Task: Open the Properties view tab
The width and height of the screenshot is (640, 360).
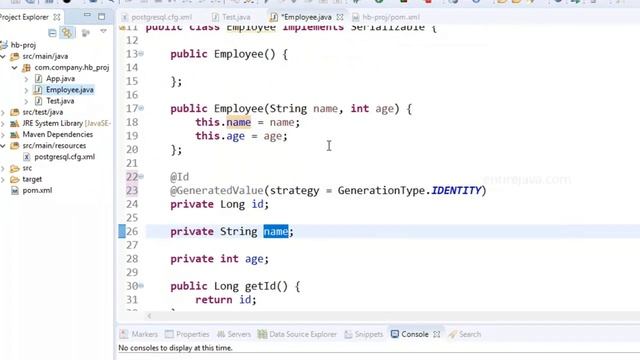Action: click(187, 334)
